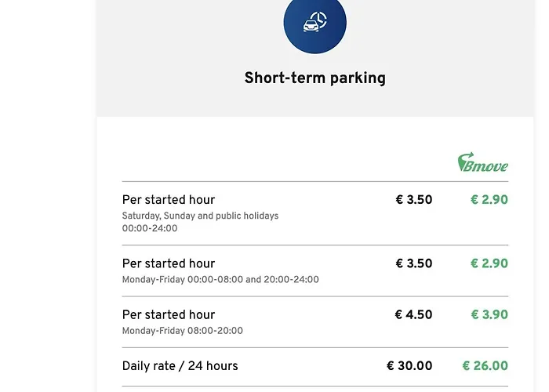Click the short-term parking car icon

(x=314, y=23)
